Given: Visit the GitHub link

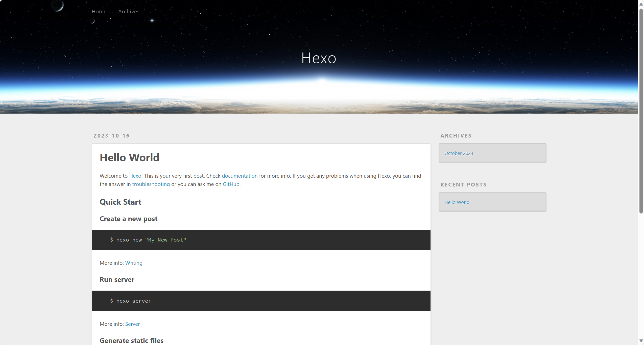Looking at the screenshot, I should [x=231, y=184].
